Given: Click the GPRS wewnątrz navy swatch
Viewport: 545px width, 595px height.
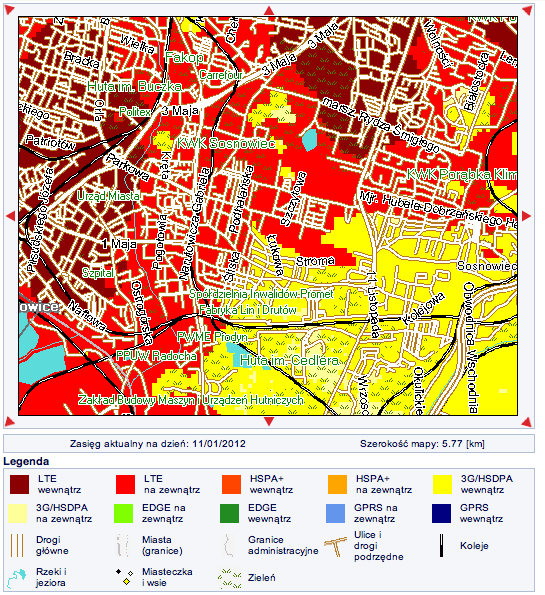Looking at the screenshot, I should [x=441, y=513].
